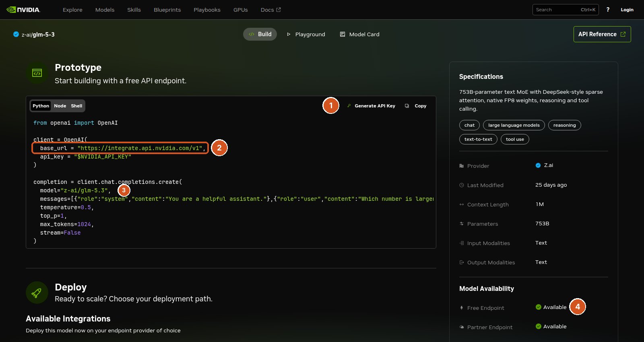The width and height of the screenshot is (644, 342).
Task: Click the verified badge beside z-ai/glm-5-3
Action: pyautogui.click(x=16, y=34)
